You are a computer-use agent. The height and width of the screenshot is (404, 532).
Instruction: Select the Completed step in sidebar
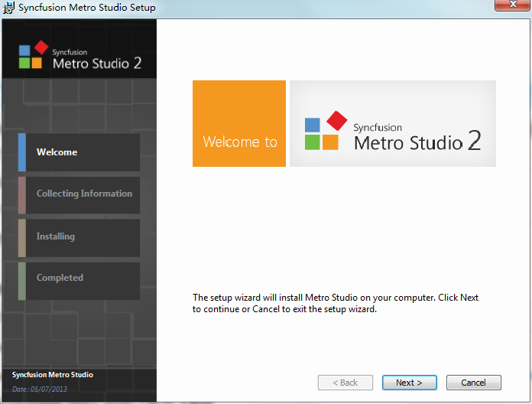click(79, 281)
